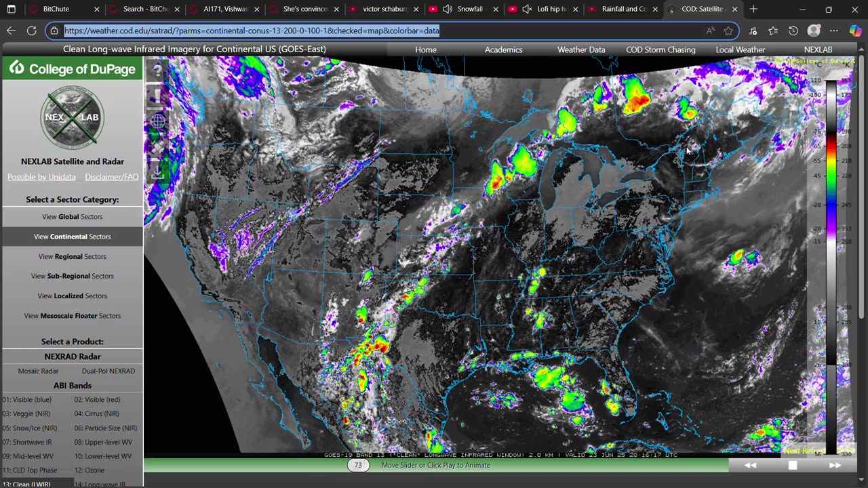
Task: Open the satellite tool icon on the map
Action: (157, 147)
